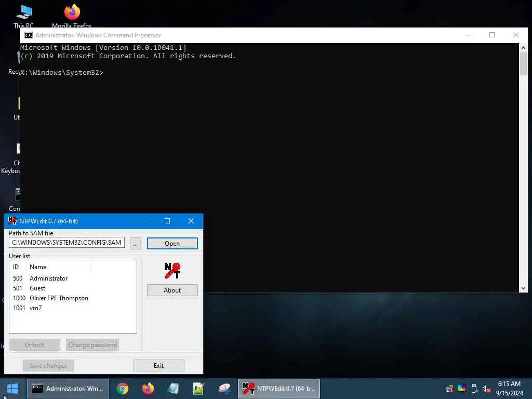Image resolution: width=532 pixels, height=399 pixels.
Task: Click the muted volume tray icon
Action: 486,389
